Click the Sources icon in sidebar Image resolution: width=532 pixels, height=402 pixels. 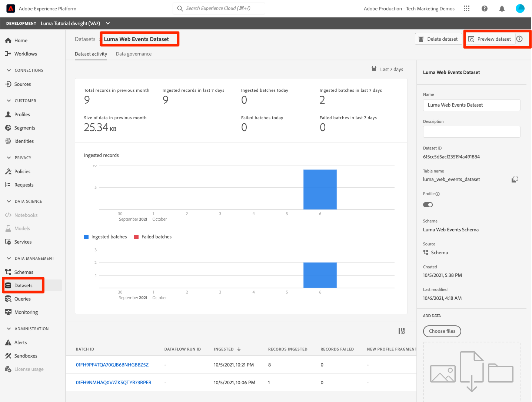coord(8,84)
